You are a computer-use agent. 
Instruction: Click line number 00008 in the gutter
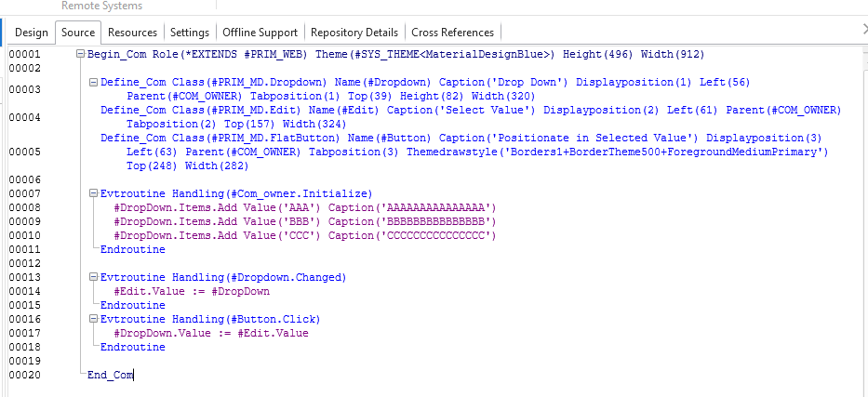pyautogui.click(x=25, y=207)
